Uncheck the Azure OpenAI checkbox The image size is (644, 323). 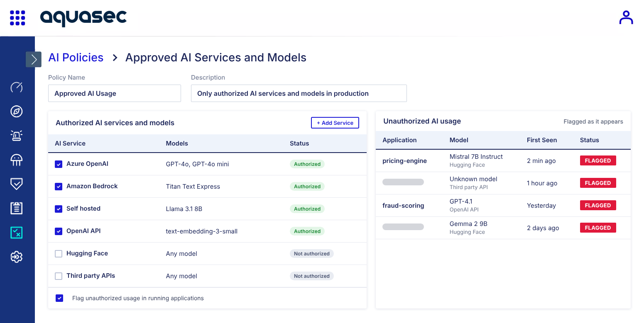pyautogui.click(x=59, y=164)
